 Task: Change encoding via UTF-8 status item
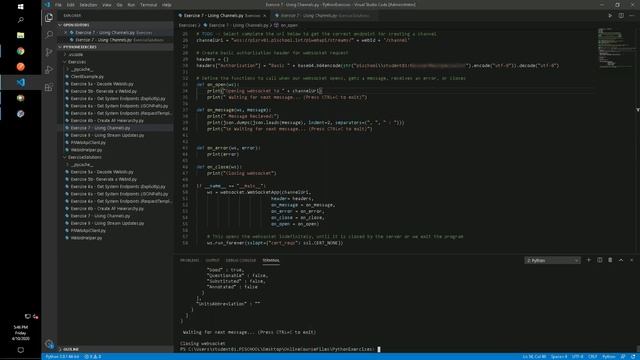point(577,356)
